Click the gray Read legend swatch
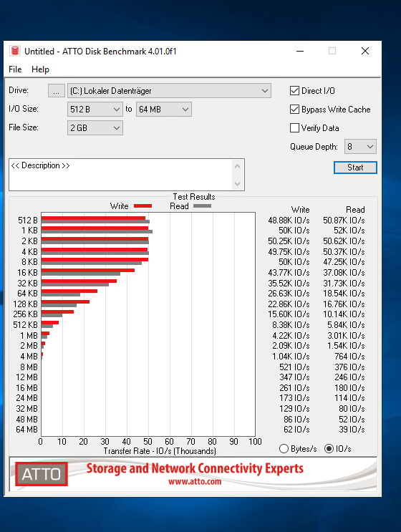 (x=202, y=206)
